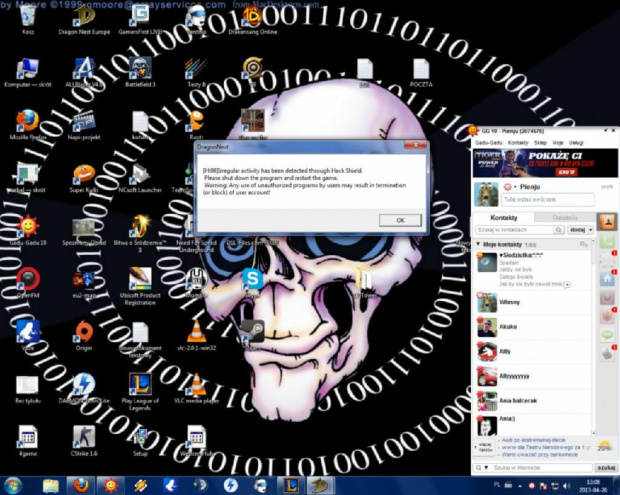
Task: Open the green chat bubble icon in GG sidebar
Action: pos(607,335)
